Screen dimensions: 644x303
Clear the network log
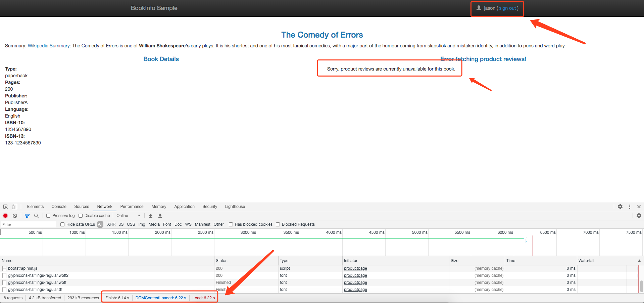point(15,216)
